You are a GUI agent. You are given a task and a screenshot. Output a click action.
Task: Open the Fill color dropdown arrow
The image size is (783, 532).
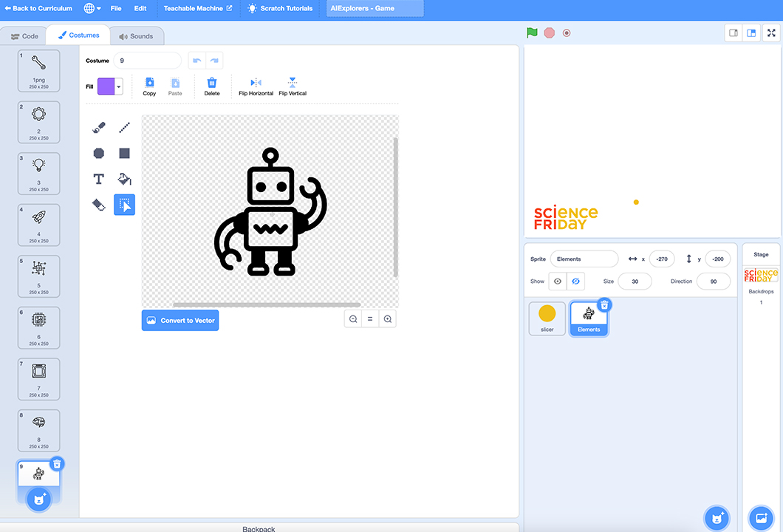(x=117, y=86)
